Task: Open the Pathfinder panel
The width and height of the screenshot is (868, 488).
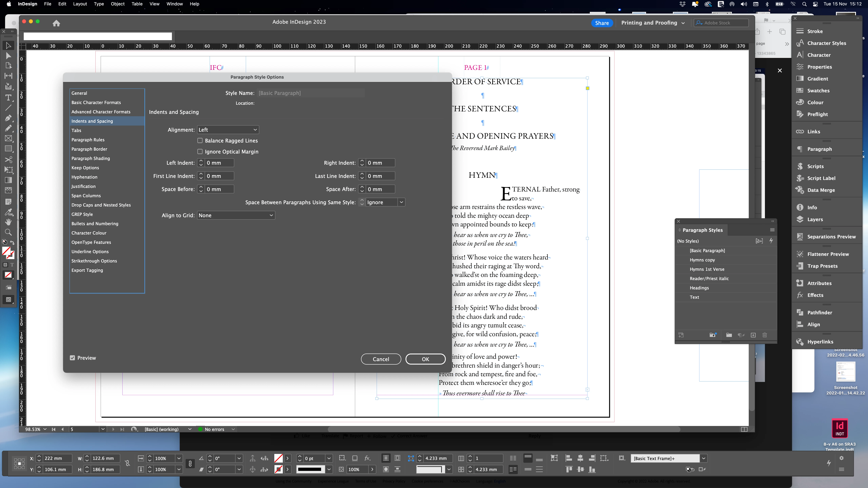Action: [820, 312]
